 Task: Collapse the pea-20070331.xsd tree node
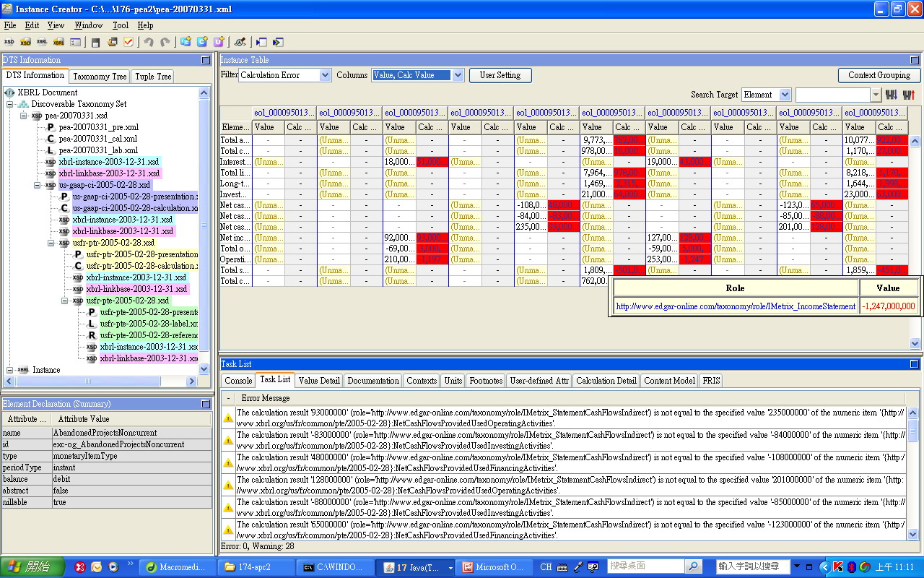click(x=24, y=116)
